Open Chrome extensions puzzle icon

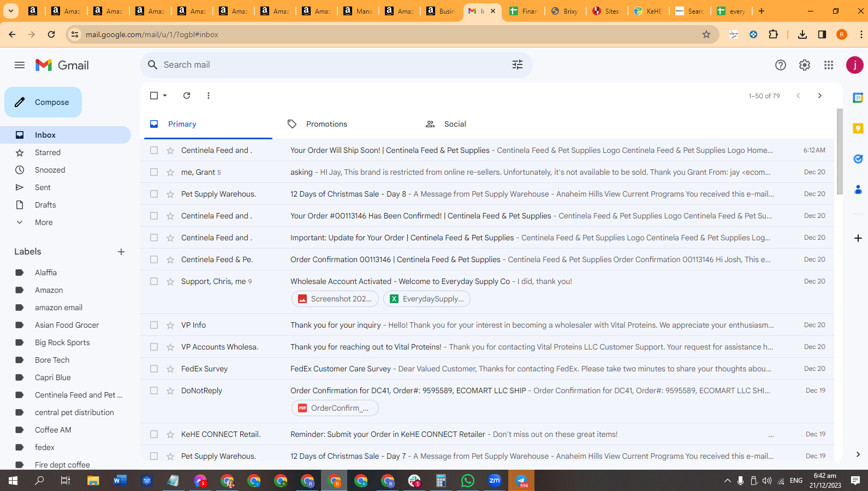pos(773,34)
